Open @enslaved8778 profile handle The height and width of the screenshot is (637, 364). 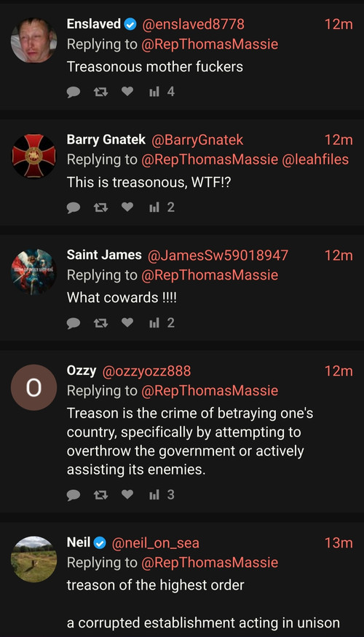click(193, 24)
